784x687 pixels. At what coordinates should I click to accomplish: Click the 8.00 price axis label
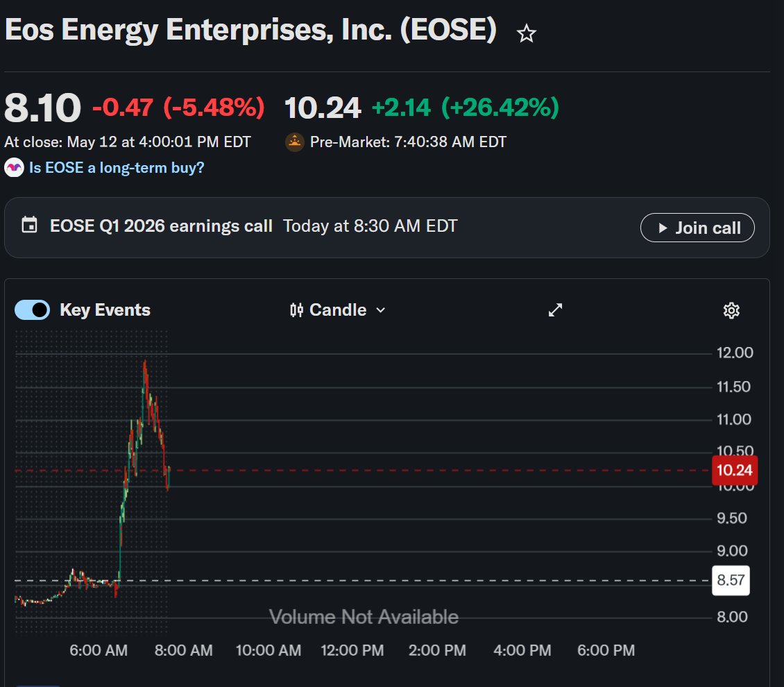coord(732,617)
